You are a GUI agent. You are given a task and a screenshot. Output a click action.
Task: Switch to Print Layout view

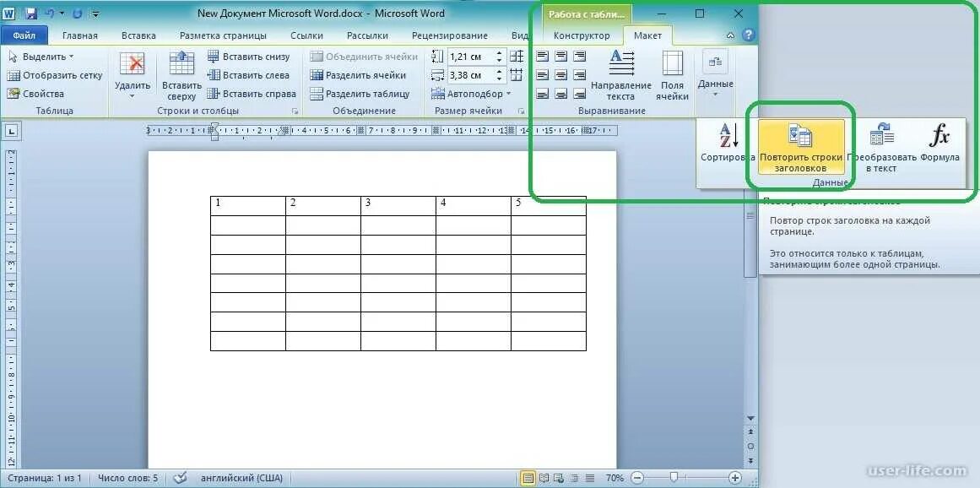click(528, 478)
